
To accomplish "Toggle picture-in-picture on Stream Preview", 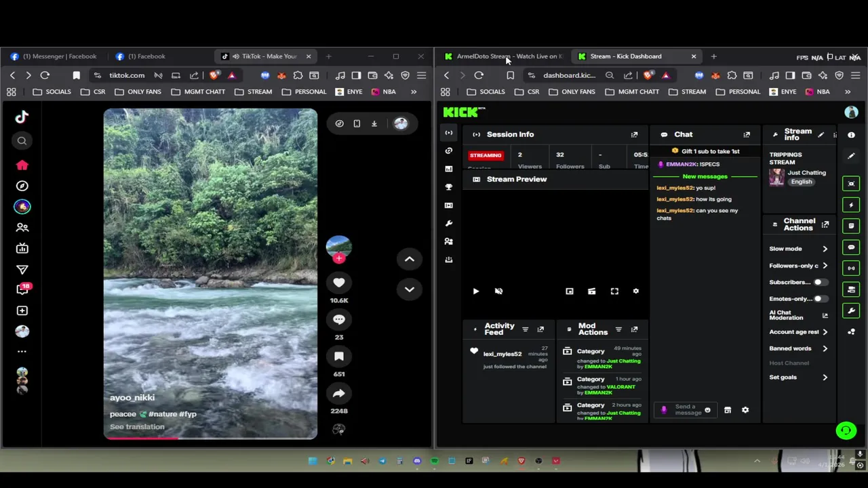I will (x=570, y=291).
